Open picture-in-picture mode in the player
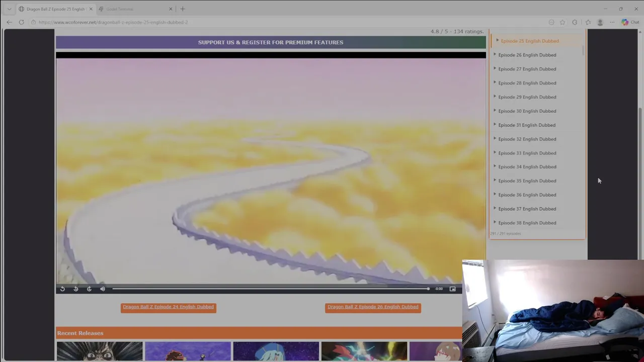This screenshot has height=362, width=644. click(452, 289)
